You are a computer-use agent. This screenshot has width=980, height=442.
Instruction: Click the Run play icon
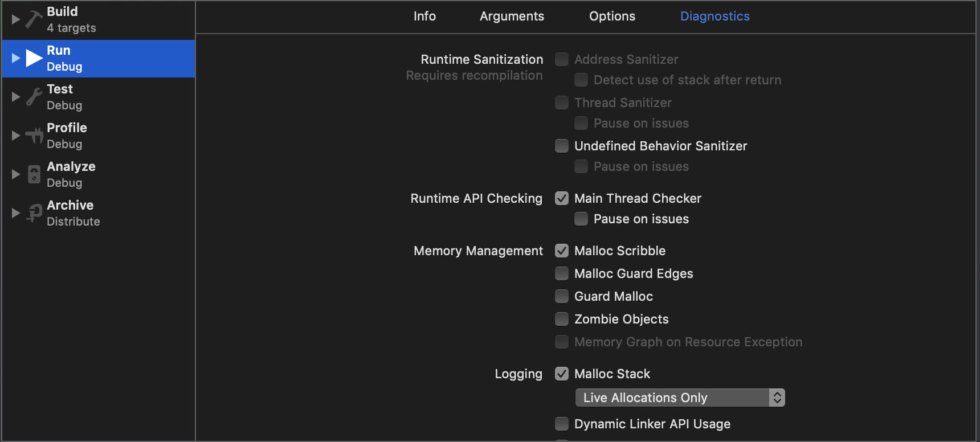click(x=34, y=58)
